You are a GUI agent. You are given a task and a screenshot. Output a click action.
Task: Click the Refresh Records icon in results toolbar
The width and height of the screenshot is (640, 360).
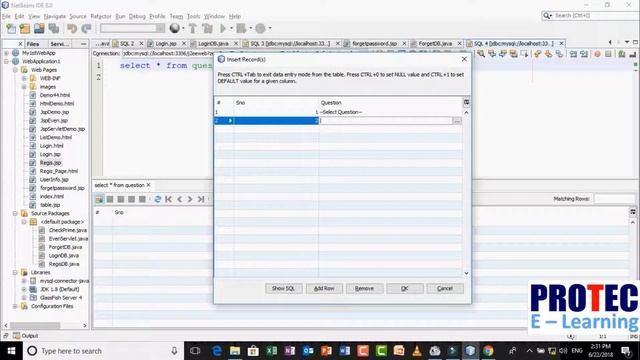158,199
